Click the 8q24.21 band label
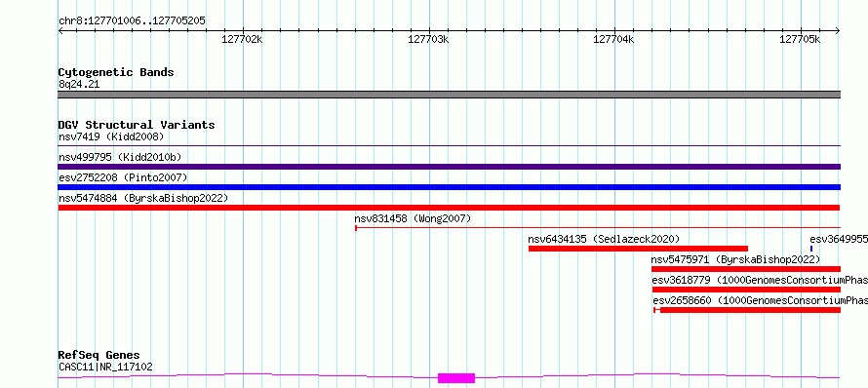This screenshot has height=388, width=868. coord(79,85)
